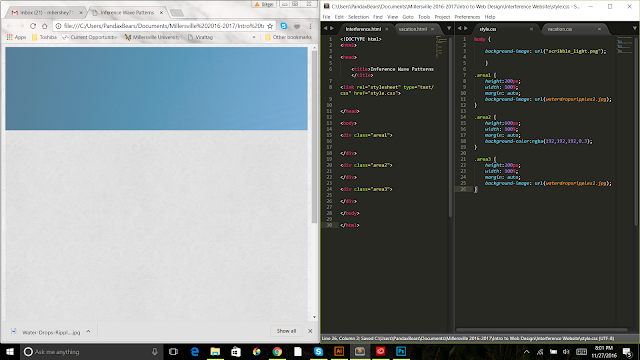The image size is (640, 360).
Task: Click the left pane code minimap
Action: coord(441,47)
